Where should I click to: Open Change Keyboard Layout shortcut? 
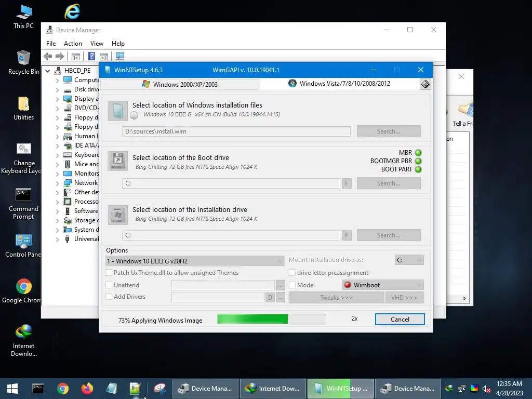click(23, 158)
